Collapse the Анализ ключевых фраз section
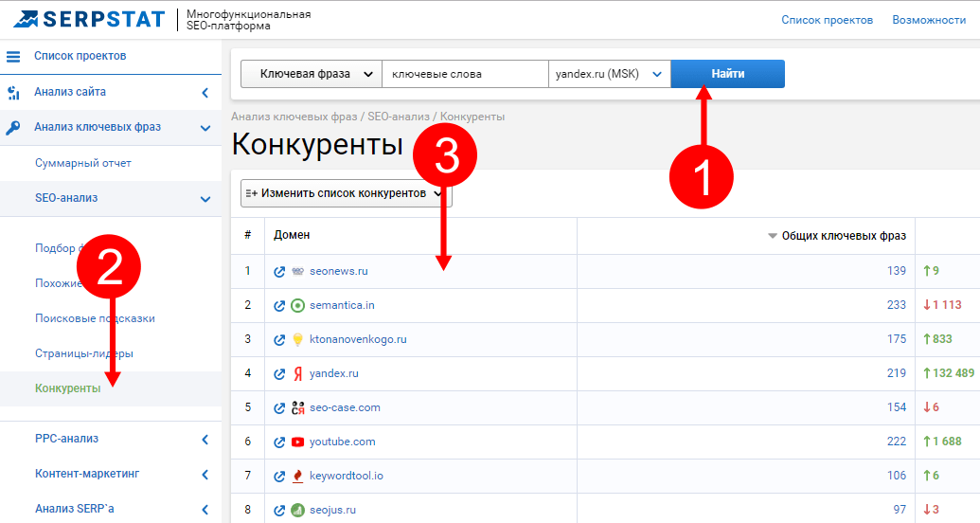This screenshot has width=980, height=523. click(x=205, y=128)
